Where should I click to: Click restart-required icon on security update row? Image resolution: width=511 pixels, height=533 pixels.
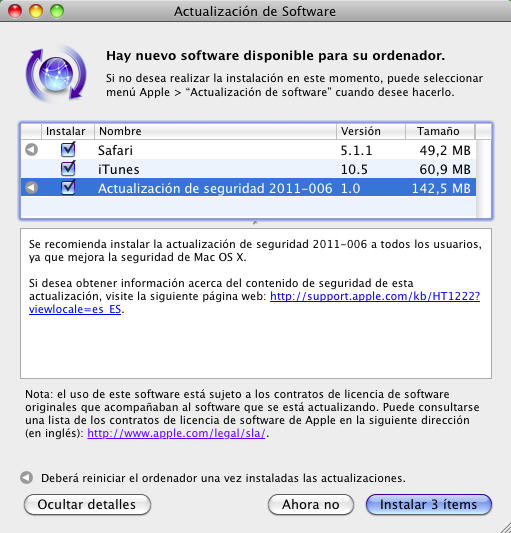pyautogui.click(x=32, y=187)
